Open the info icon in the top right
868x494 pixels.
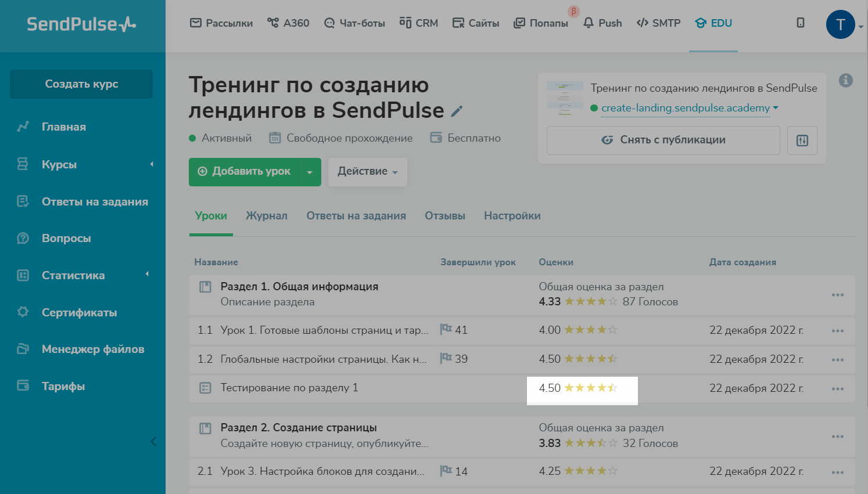tap(845, 81)
